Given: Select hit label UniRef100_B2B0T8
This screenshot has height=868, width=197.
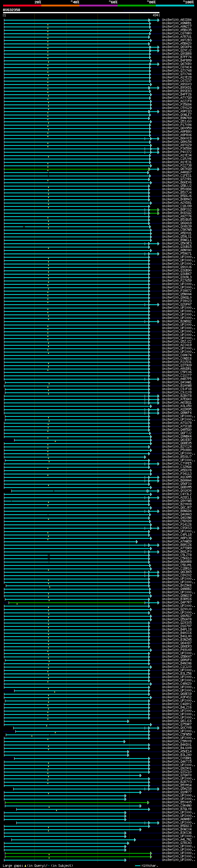Looking at the screenshot, I should click(177, 396).
